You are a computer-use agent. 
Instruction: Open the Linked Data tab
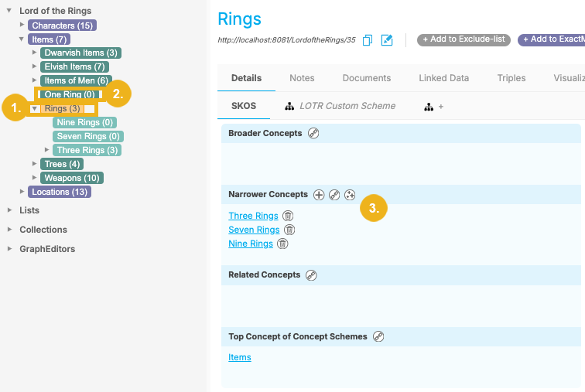[444, 78]
